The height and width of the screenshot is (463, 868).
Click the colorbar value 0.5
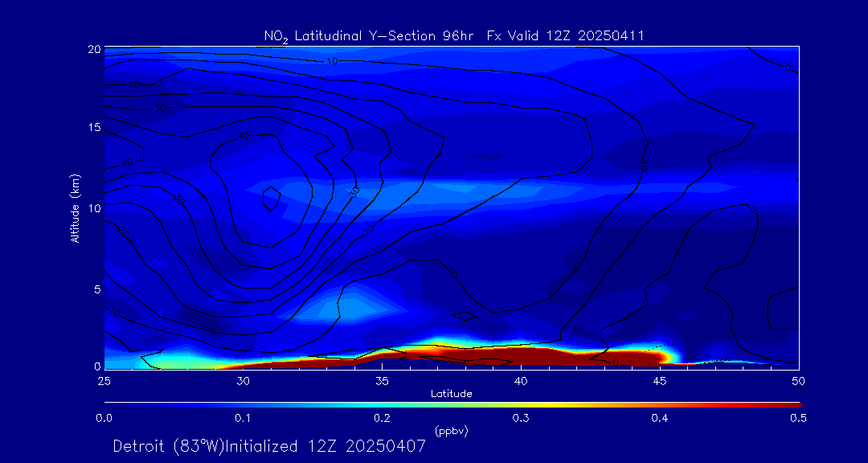[x=799, y=419]
